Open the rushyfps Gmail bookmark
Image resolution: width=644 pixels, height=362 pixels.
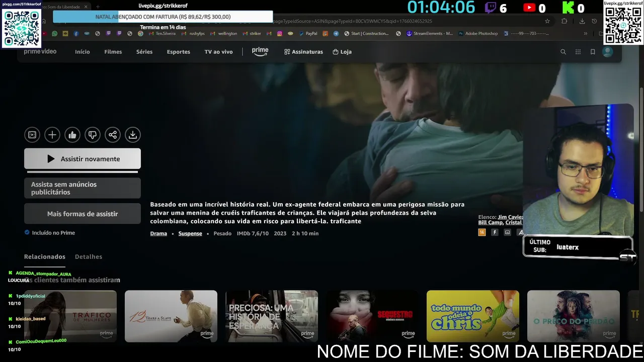[x=194, y=34]
